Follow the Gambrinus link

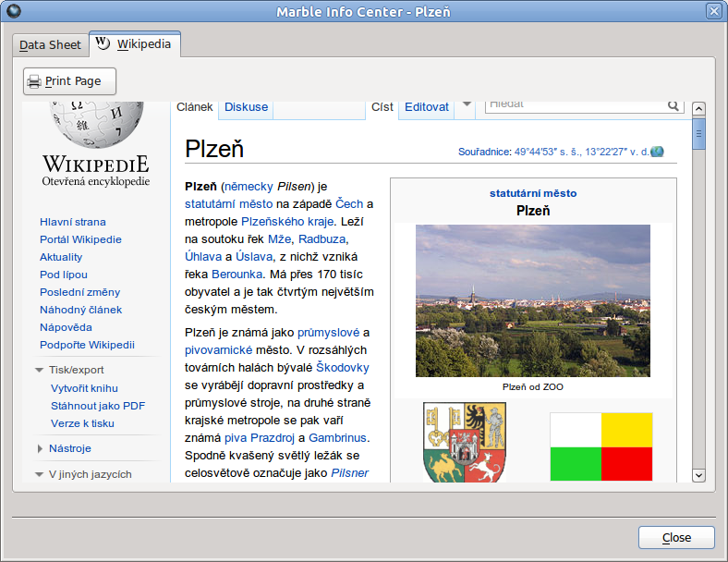337,438
